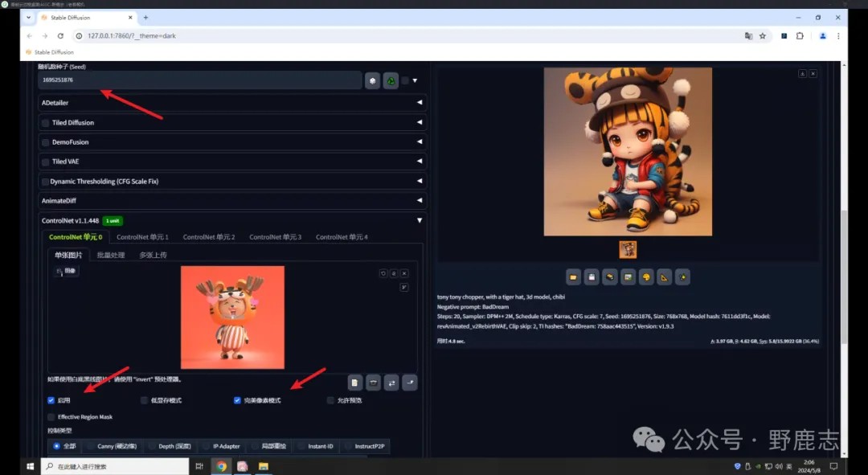This screenshot has width=868, height=475.
Task: Click the browser translate page icon
Action: tap(748, 36)
